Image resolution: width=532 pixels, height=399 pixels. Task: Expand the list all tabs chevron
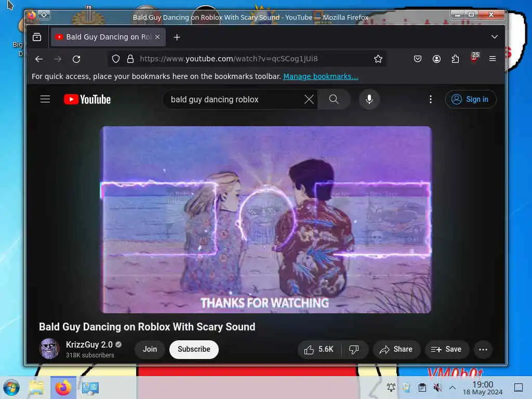tap(495, 37)
